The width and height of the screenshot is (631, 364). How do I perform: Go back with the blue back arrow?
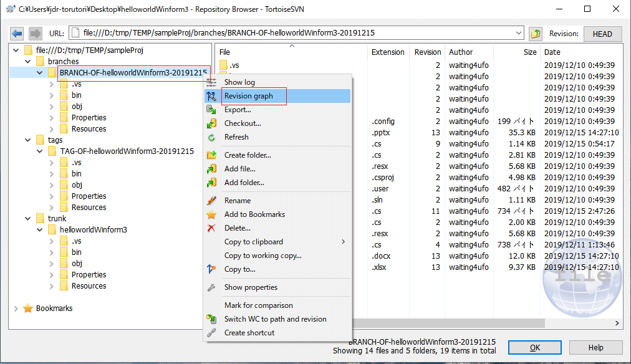pyautogui.click(x=17, y=34)
